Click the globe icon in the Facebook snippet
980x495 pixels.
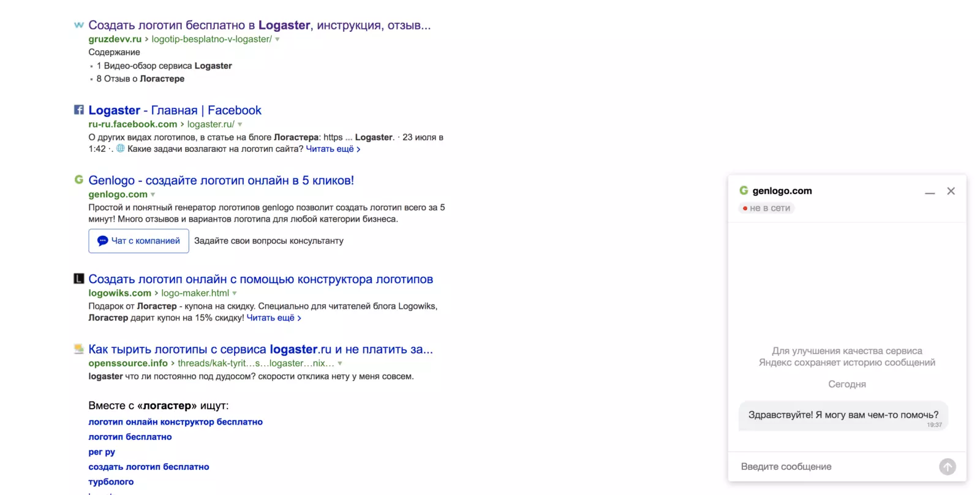pos(121,148)
